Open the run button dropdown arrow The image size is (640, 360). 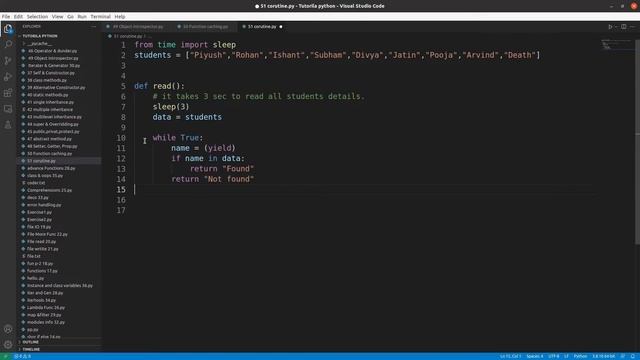pyautogui.click(x=616, y=27)
